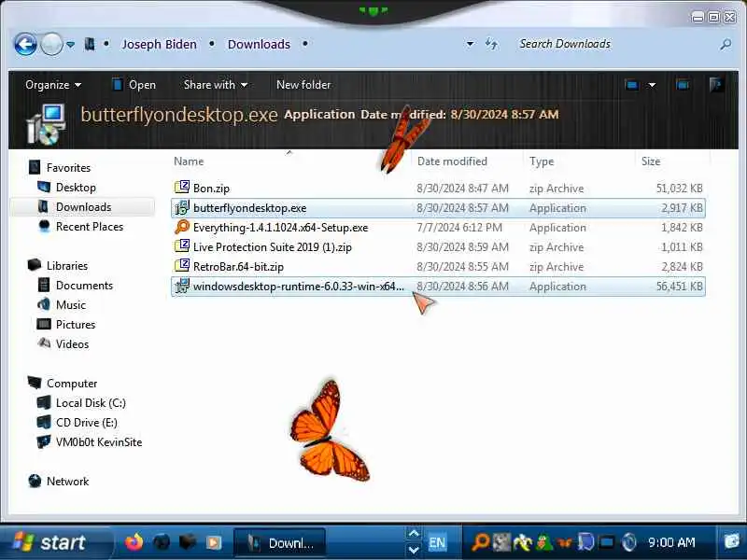
Task: Select the Bon.zip file icon
Action: [x=182, y=188]
